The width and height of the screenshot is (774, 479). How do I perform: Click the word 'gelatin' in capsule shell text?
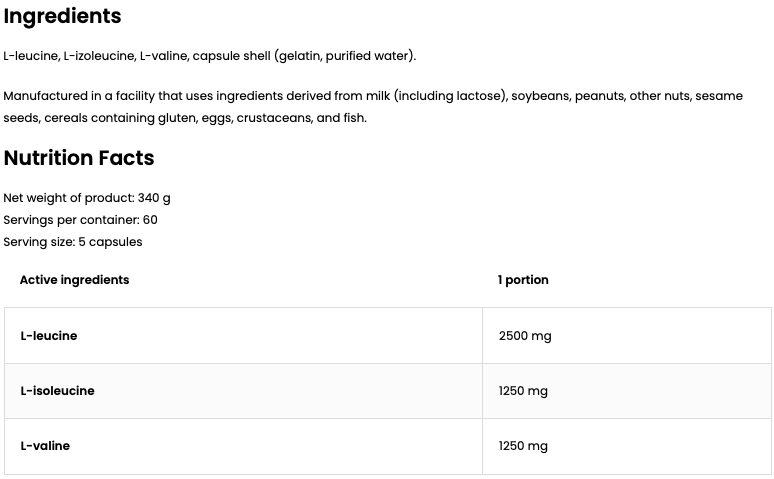coord(308,55)
